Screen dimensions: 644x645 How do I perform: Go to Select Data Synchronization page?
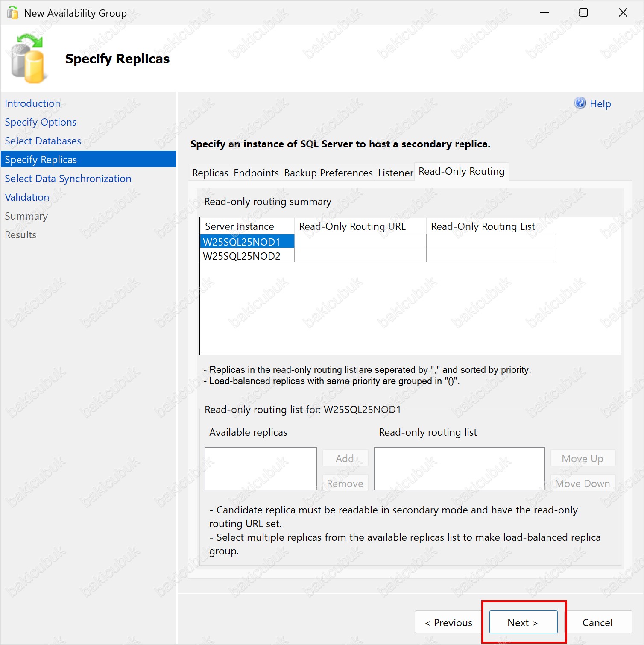68,179
